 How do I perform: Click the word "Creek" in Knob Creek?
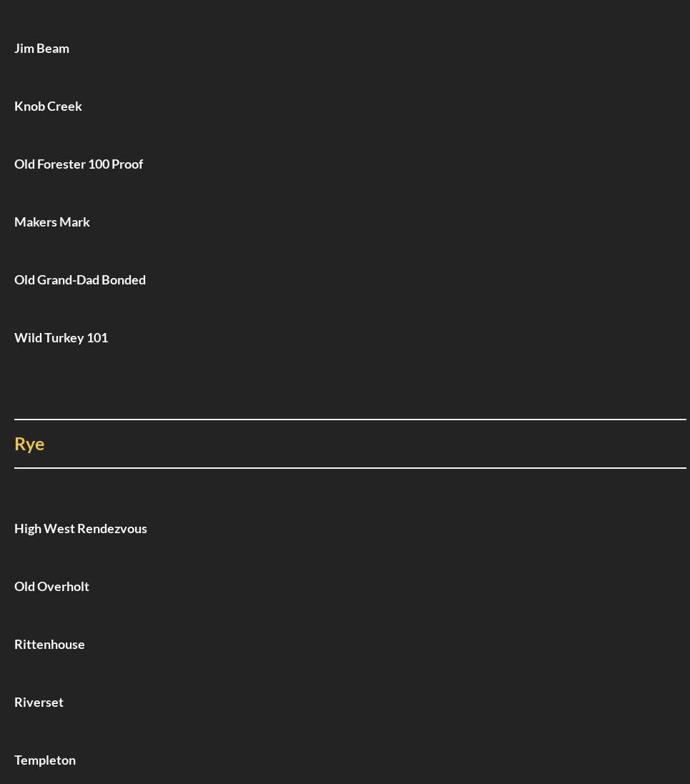click(65, 106)
